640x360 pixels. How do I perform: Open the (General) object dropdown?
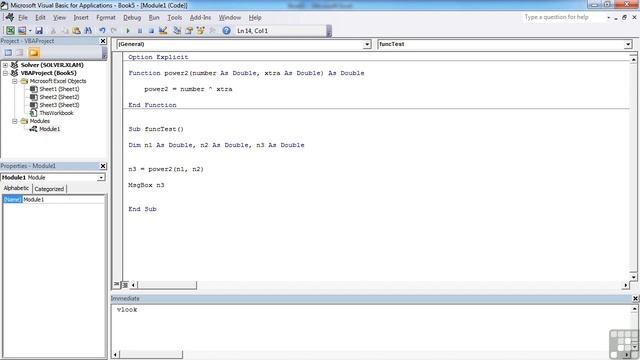point(367,44)
